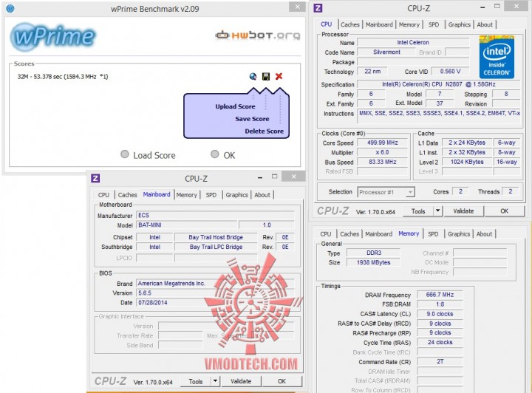Viewport: 532px width, 393px height.
Task: Select Memory tab in Mainboard window
Action: pos(187,195)
